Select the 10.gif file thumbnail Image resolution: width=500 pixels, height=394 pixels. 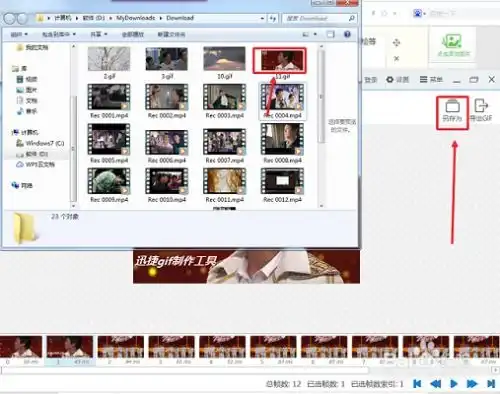click(x=224, y=59)
